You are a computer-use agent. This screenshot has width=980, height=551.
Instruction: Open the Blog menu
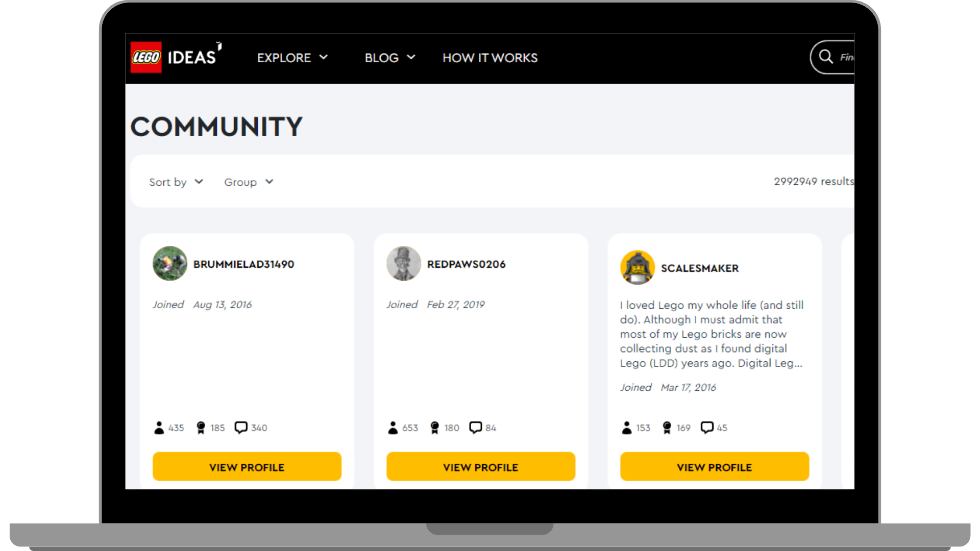pos(389,58)
